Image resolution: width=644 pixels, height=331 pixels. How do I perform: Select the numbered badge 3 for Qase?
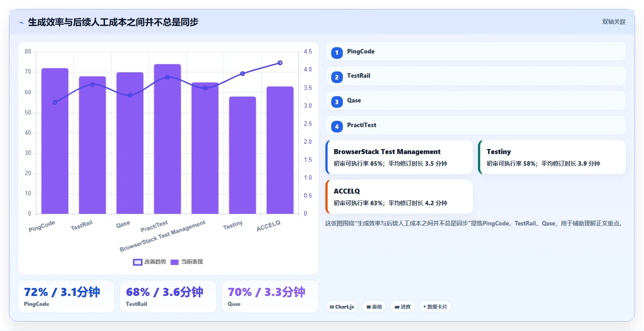(337, 102)
